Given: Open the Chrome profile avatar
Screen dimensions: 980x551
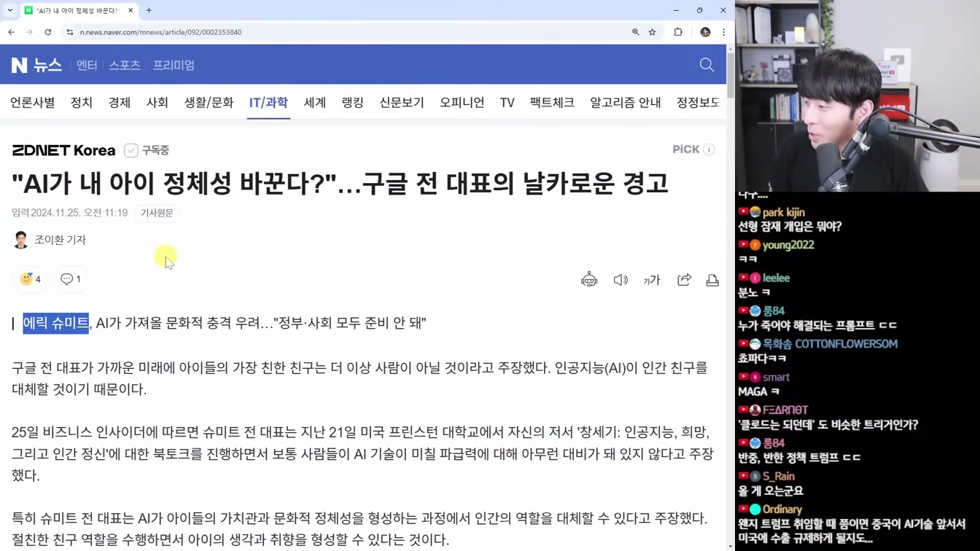Looking at the screenshot, I should pyautogui.click(x=705, y=32).
